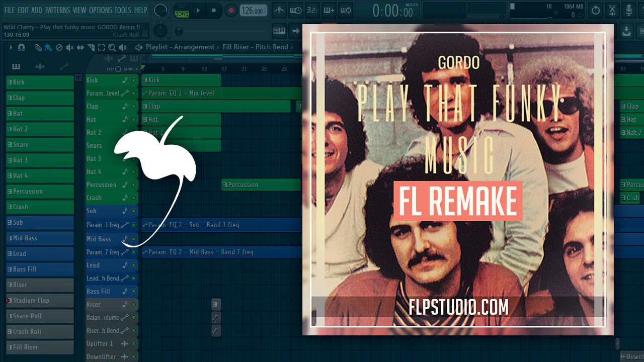The width and height of the screenshot is (644, 362).
Task: Select the Zoom magnifier tool in Playlist
Action: point(112,47)
